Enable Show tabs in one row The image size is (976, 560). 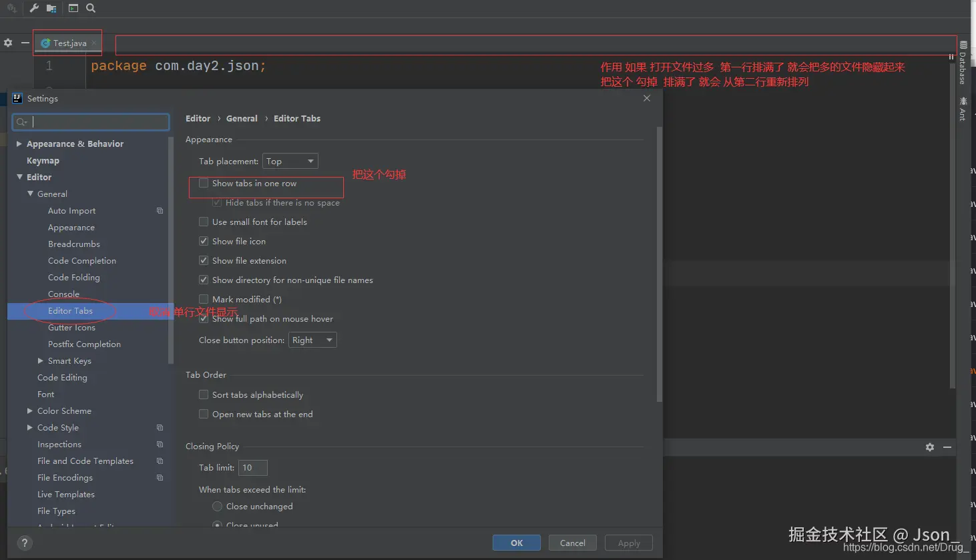(204, 184)
